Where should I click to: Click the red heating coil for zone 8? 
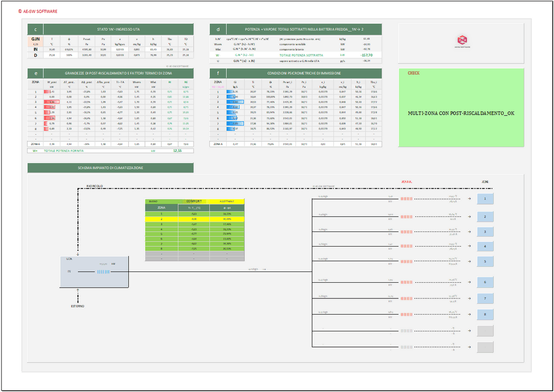[x=407, y=314]
